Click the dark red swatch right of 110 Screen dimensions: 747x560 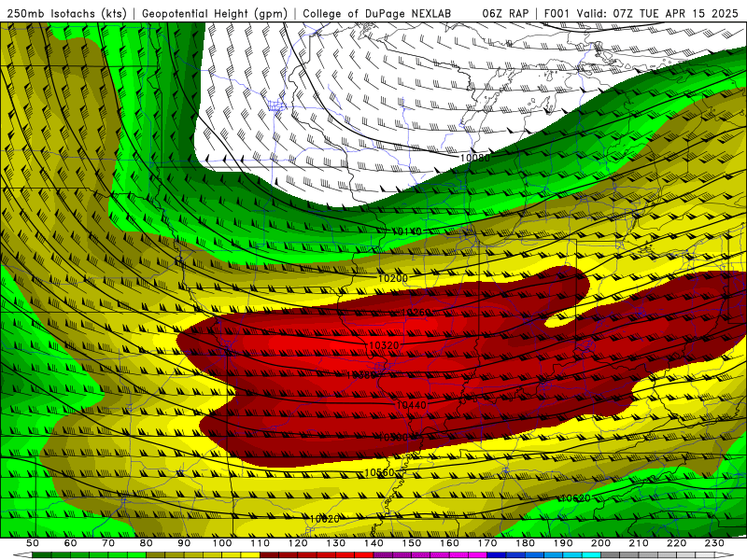[269, 555]
